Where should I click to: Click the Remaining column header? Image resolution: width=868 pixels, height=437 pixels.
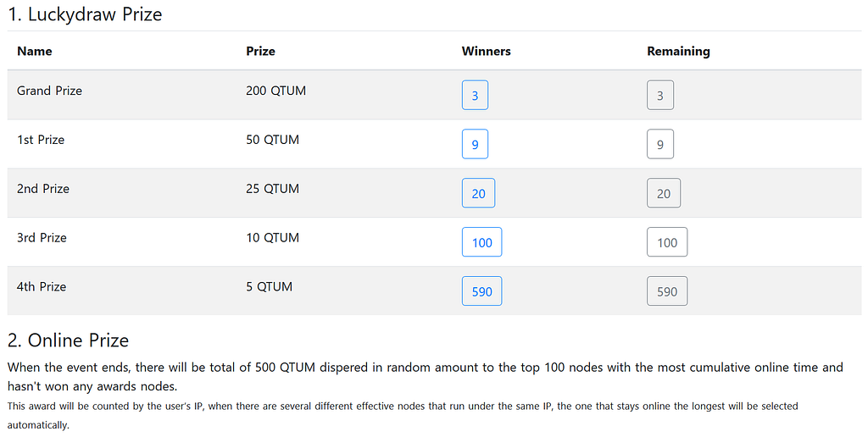coord(678,51)
